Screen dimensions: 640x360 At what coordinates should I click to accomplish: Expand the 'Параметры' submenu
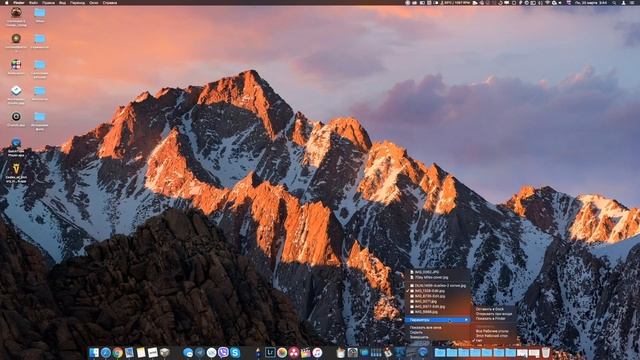tap(438, 320)
